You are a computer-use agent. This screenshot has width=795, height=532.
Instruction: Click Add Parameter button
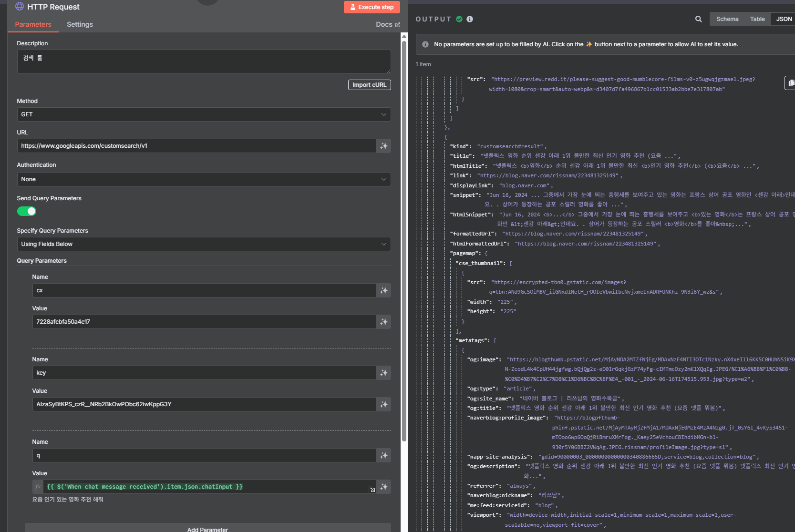point(208,528)
